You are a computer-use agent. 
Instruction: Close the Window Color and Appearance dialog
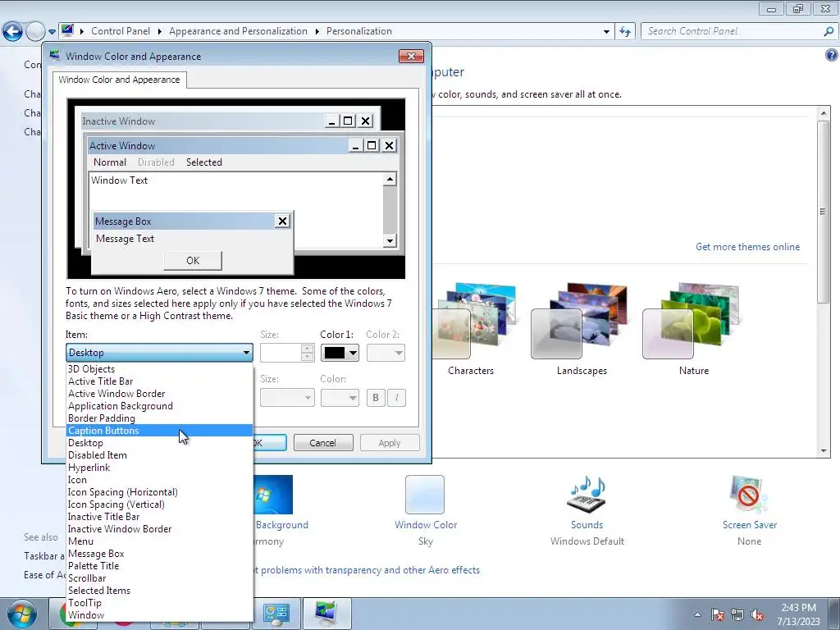(x=411, y=56)
